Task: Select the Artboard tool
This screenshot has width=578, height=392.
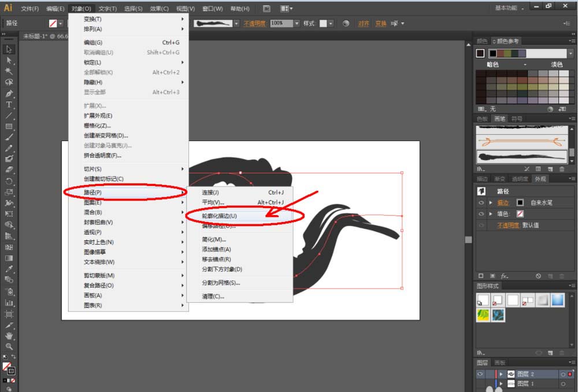Action: pos(9,314)
